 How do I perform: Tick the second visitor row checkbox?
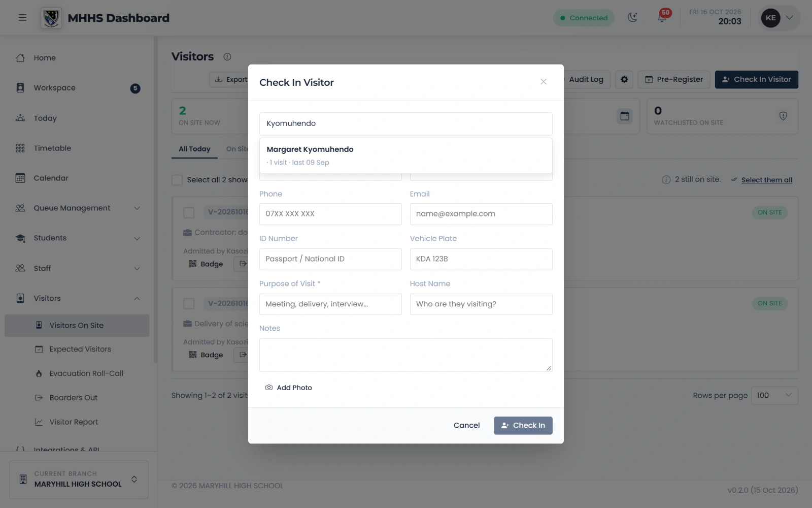pyautogui.click(x=189, y=304)
